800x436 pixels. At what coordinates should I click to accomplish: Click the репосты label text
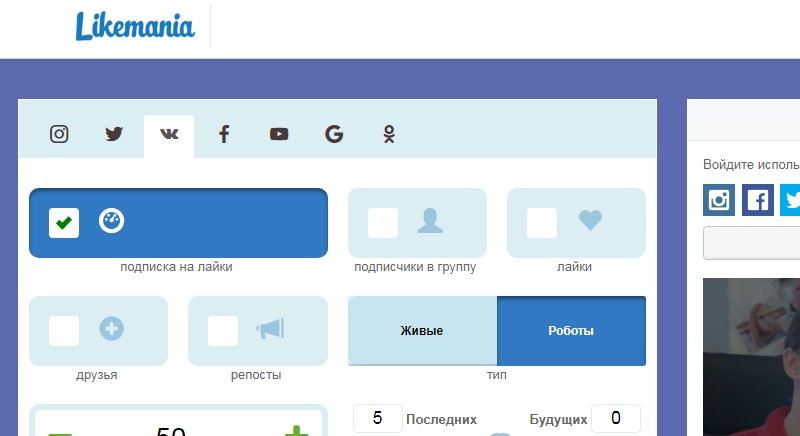(x=256, y=375)
